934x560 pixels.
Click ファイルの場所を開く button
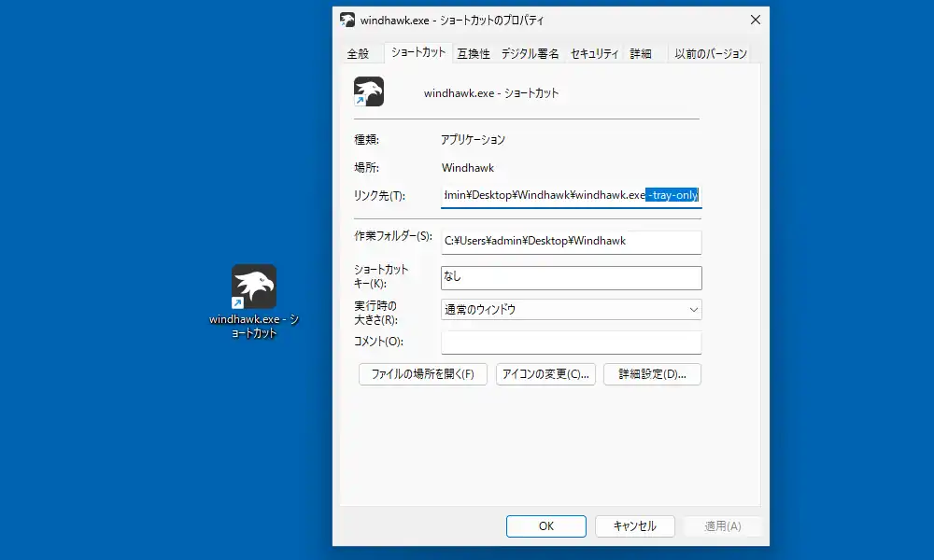[423, 374]
